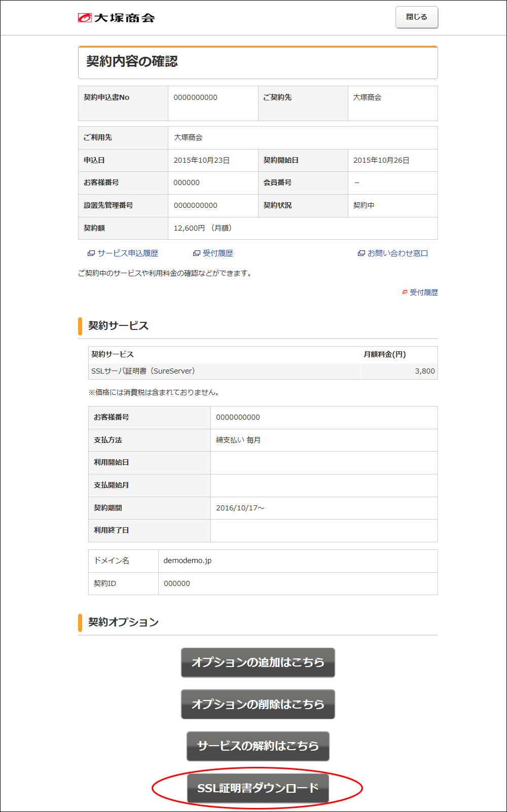Click the 支払方法 value 締支払い 毎月

tap(238, 440)
